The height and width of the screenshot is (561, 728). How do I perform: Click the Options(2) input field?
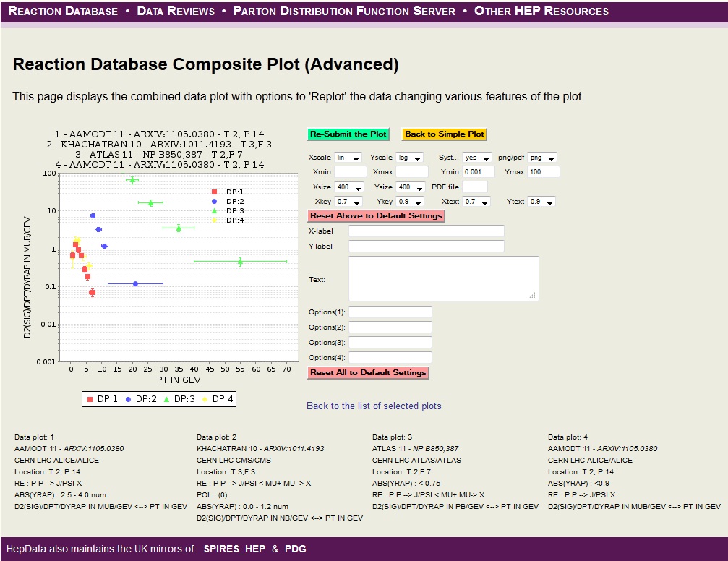coord(390,327)
